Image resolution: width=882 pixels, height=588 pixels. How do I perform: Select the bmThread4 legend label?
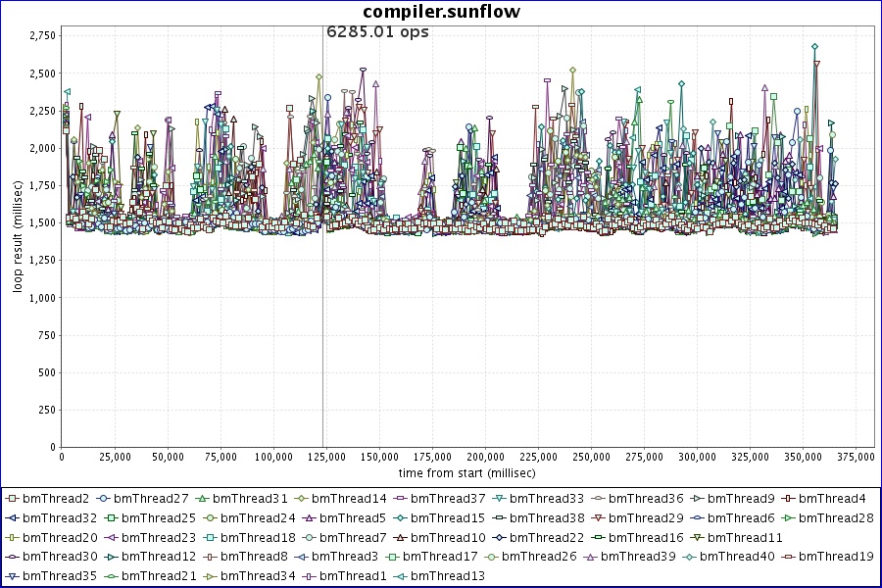coord(832,499)
